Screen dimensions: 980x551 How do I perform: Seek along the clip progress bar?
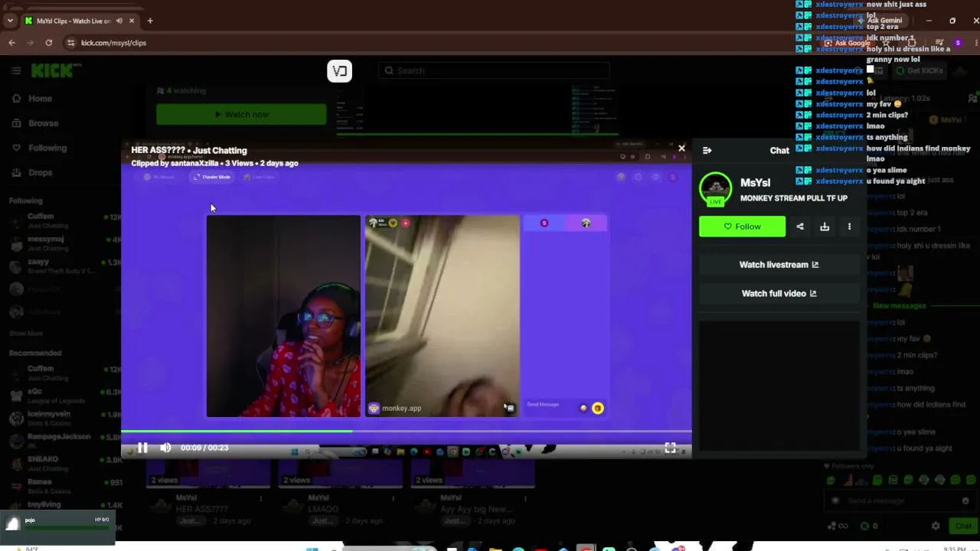coord(407,432)
